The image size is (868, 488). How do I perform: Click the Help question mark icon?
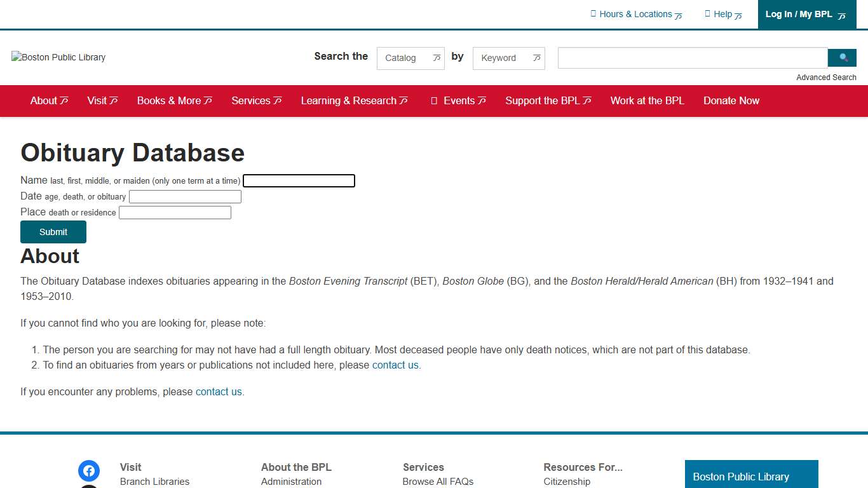tap(707, 13)
